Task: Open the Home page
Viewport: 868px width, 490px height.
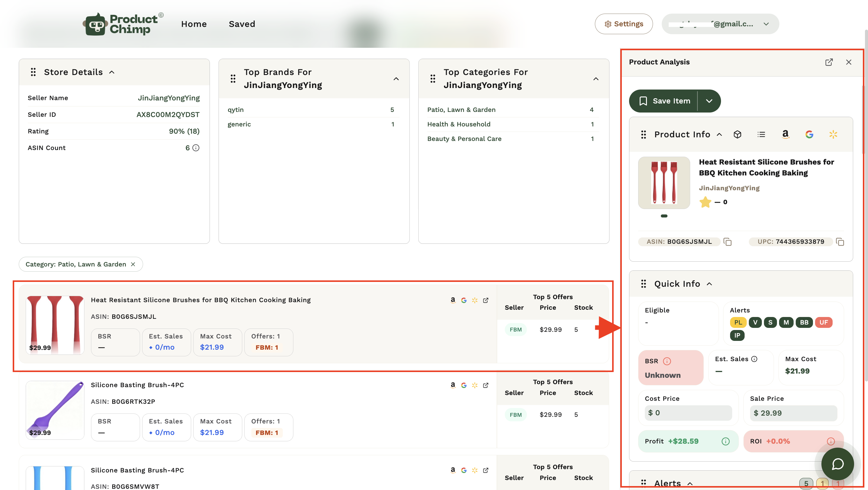Action: click(194, 24)
